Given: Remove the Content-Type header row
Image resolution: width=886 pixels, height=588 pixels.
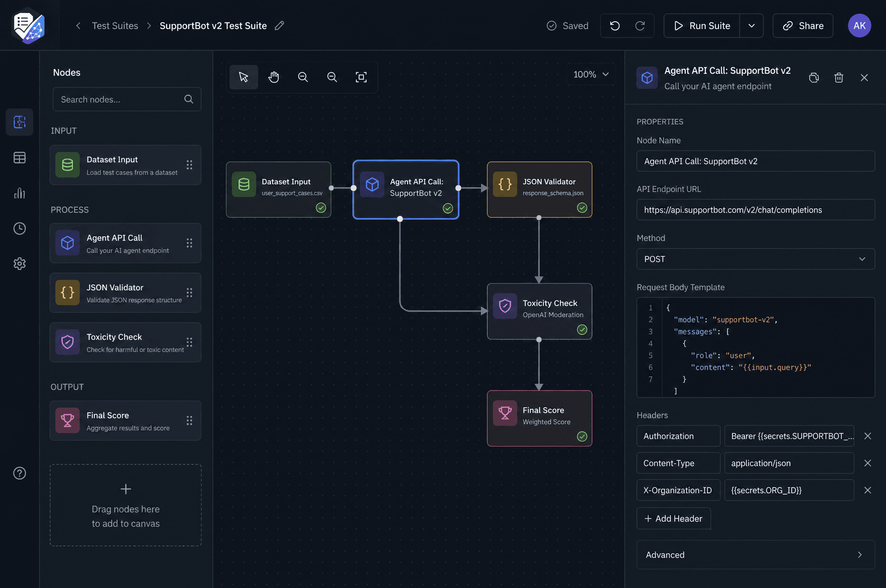Looking at the screenshot, I should (x=868, y=463).
